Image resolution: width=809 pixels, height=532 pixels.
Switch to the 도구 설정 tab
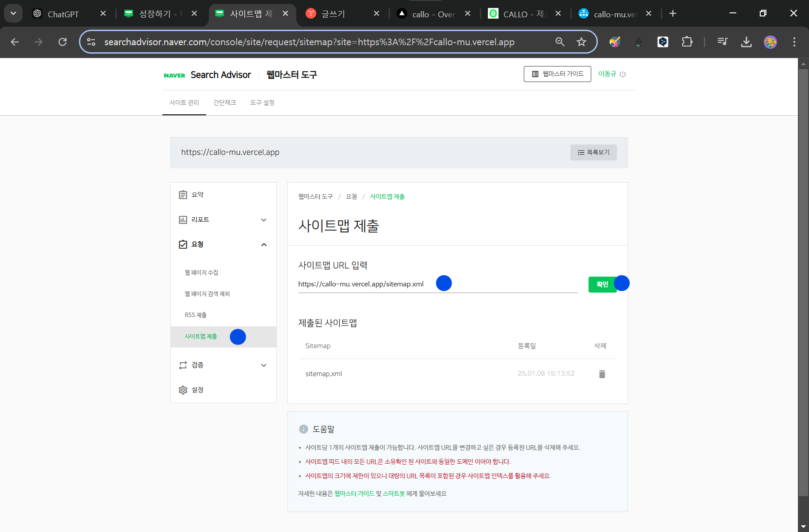coord(262,102)
